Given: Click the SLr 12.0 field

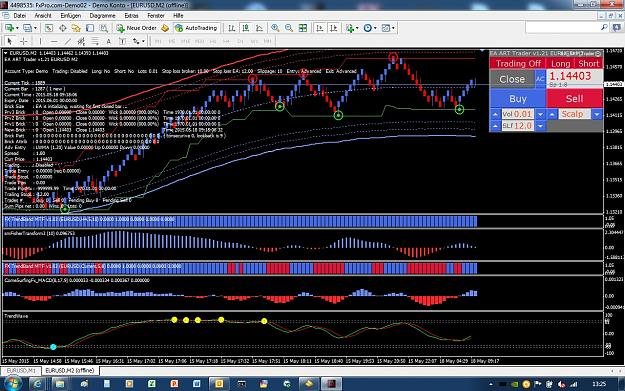Looking at the screenshot, I should click(x=518, y=126).
